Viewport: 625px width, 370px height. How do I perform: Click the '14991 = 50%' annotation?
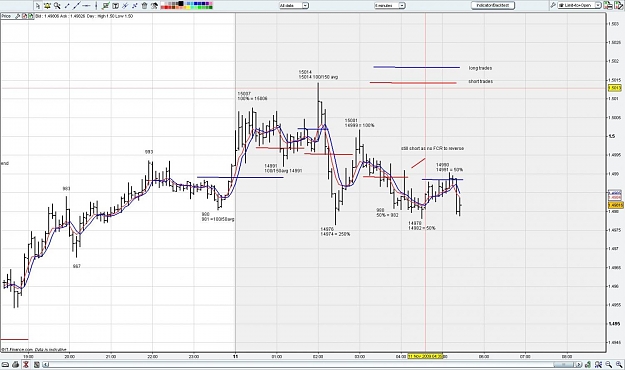[450, 170]
